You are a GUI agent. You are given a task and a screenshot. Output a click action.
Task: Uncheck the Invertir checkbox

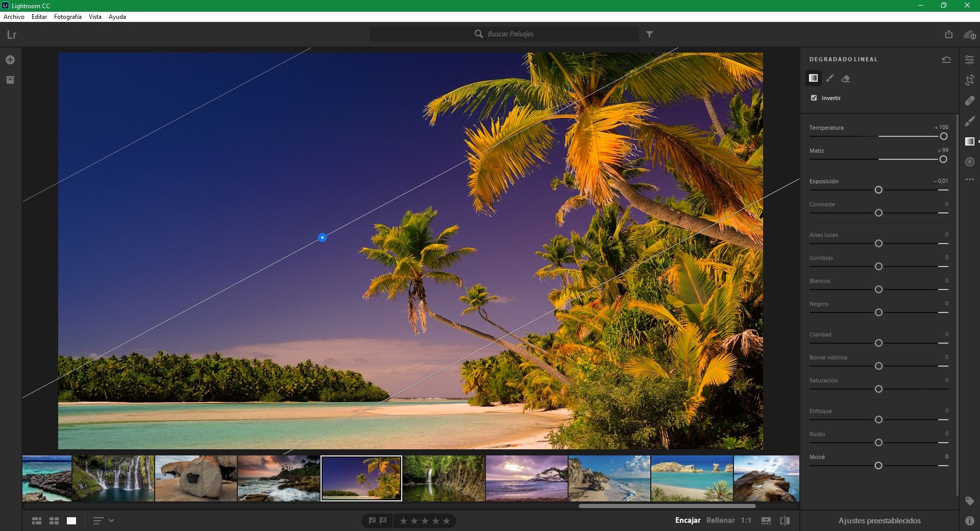point(814,98)
